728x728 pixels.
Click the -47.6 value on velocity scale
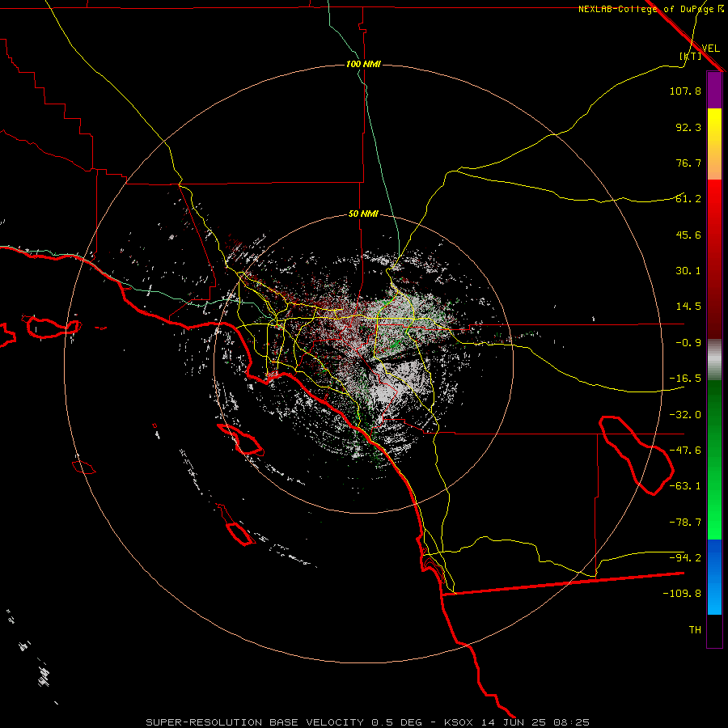685,451
